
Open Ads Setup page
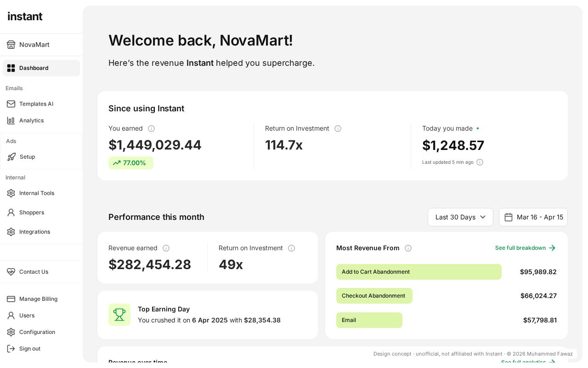(x=41, y=157)
